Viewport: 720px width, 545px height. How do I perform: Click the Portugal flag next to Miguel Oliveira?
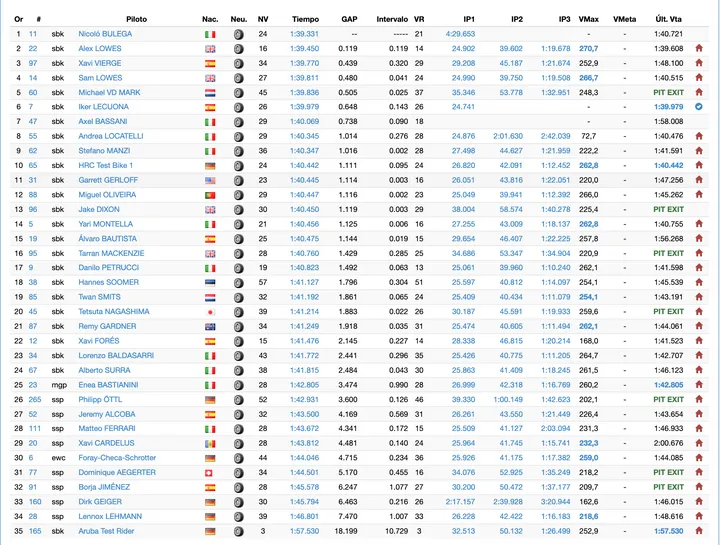click(x=210, y=195)
